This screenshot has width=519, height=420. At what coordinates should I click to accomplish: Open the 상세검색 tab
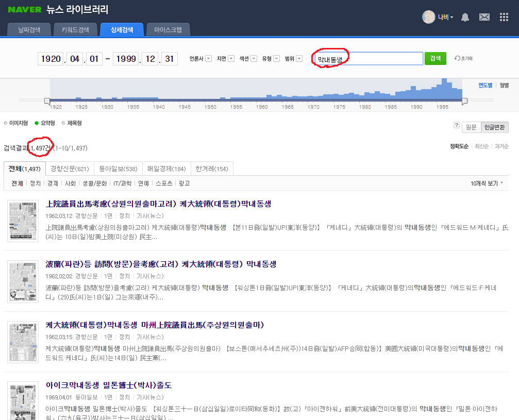click(x=122, y=30)
